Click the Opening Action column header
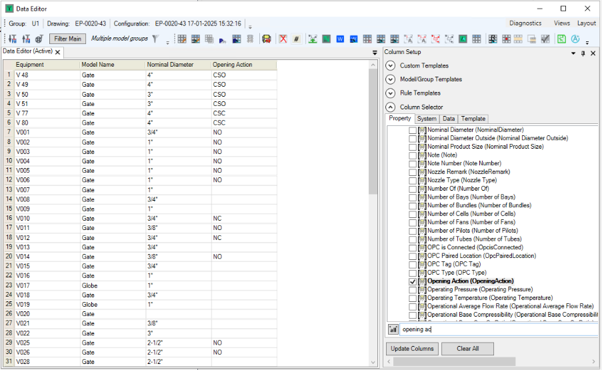 tap(244, 65)
